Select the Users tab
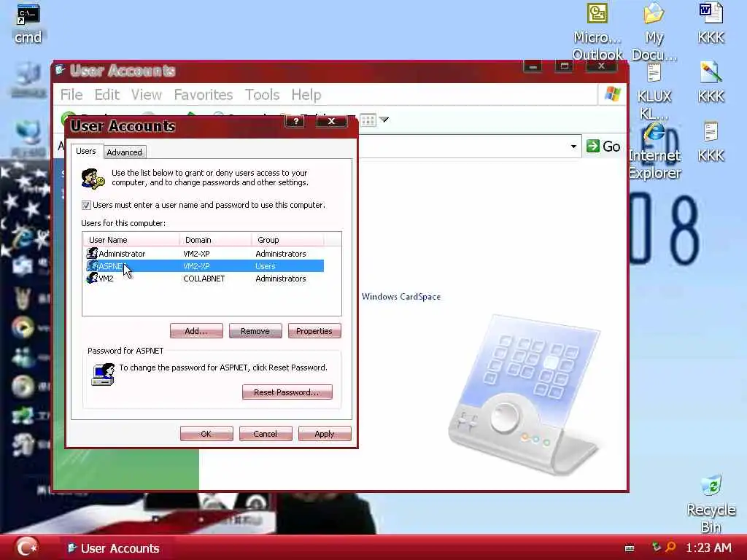747x560 pixels. [x=86, y=151]
